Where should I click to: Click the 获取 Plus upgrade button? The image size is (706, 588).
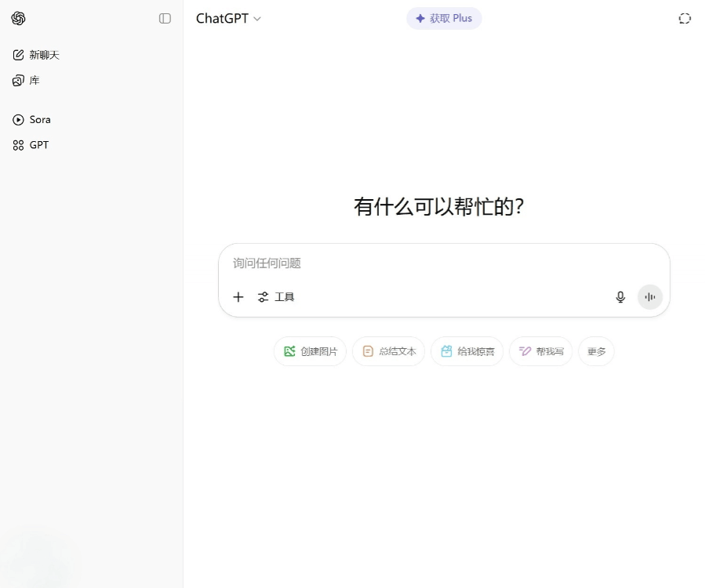(x=444, y=18)
